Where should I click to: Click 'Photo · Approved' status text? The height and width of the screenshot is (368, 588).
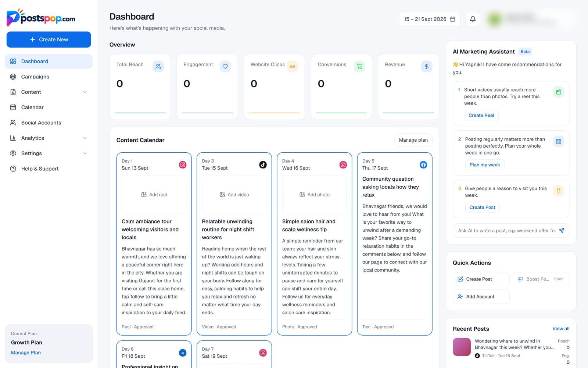[x=300, y=327]
